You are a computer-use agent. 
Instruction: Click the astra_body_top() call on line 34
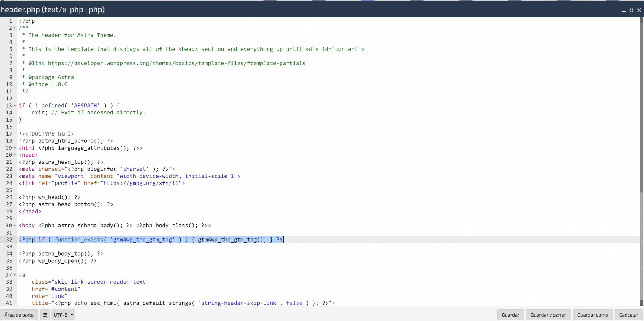(x=66, y=254)
